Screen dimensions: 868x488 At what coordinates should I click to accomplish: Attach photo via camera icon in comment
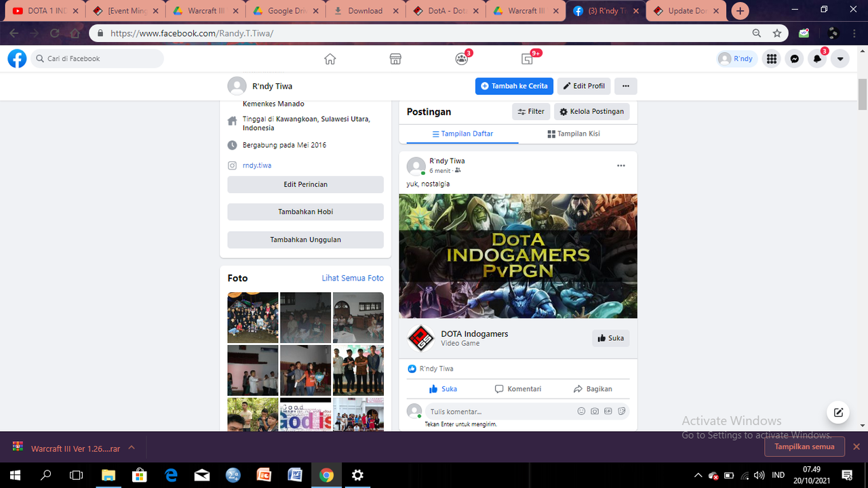click(x=595, y=411)
